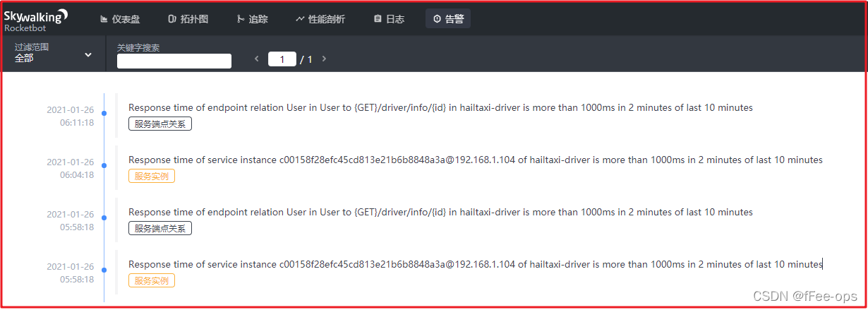Click timestamp 2021-01-26 06:11:18

[x=70, y=116]
